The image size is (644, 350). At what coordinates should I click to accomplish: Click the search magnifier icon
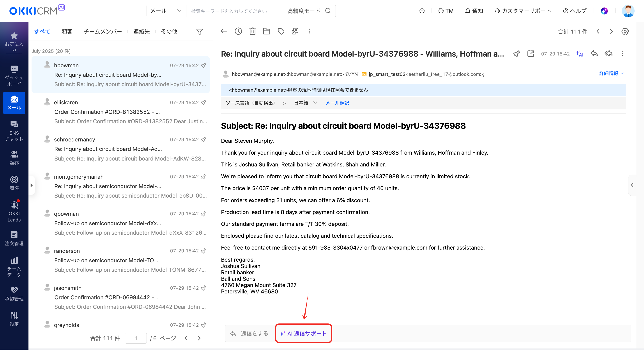(328, 11)
